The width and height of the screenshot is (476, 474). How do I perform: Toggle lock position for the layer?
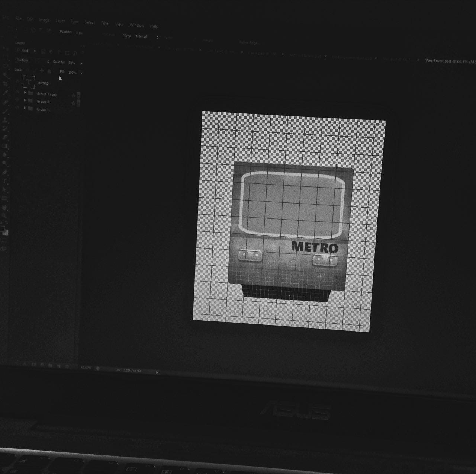click(42, 71)
